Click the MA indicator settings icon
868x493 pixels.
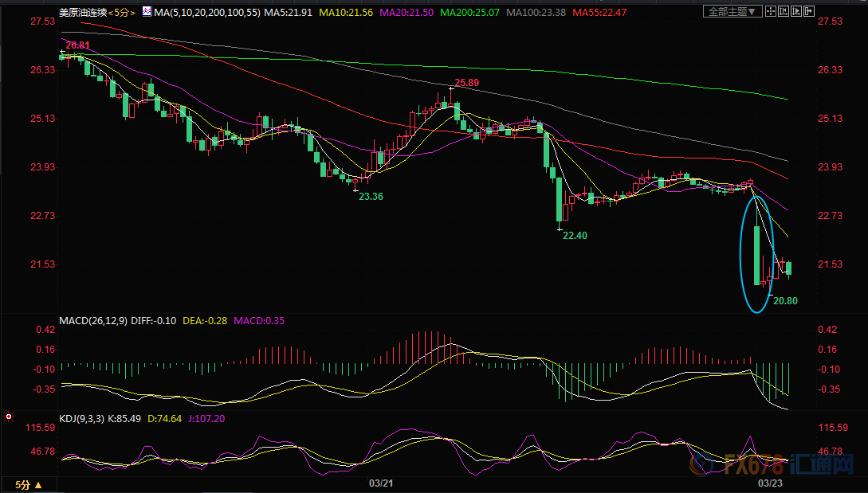pos(147,12)
